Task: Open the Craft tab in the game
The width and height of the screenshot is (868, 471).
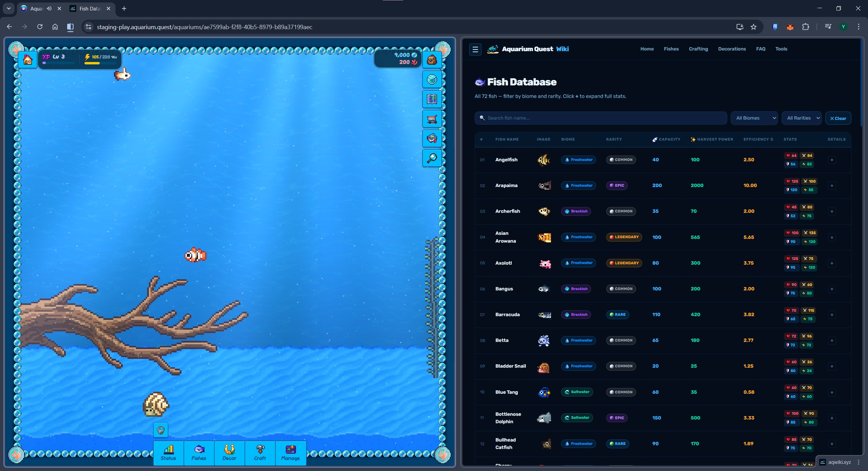Action: tap(260, 453)
